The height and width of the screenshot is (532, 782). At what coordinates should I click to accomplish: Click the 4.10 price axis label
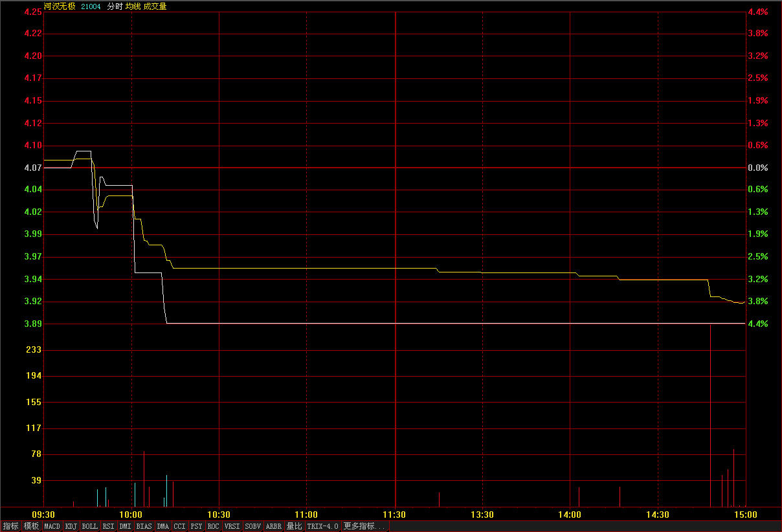(32, 145)
